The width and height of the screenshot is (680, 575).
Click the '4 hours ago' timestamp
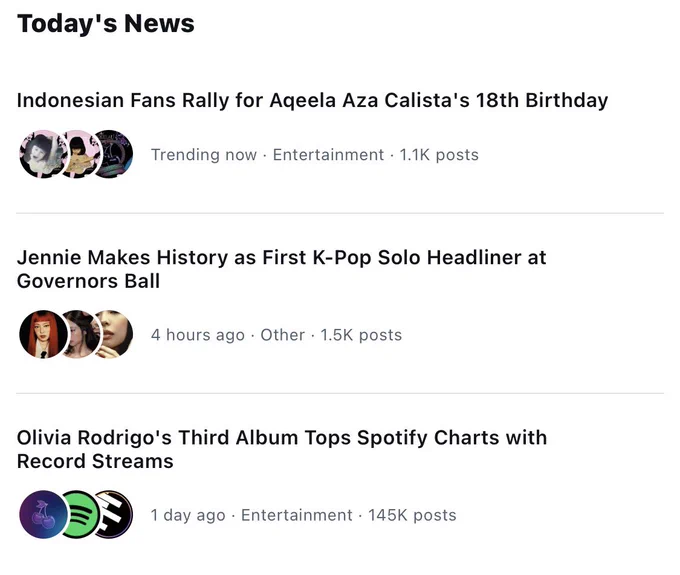click(x=198, y=335)
